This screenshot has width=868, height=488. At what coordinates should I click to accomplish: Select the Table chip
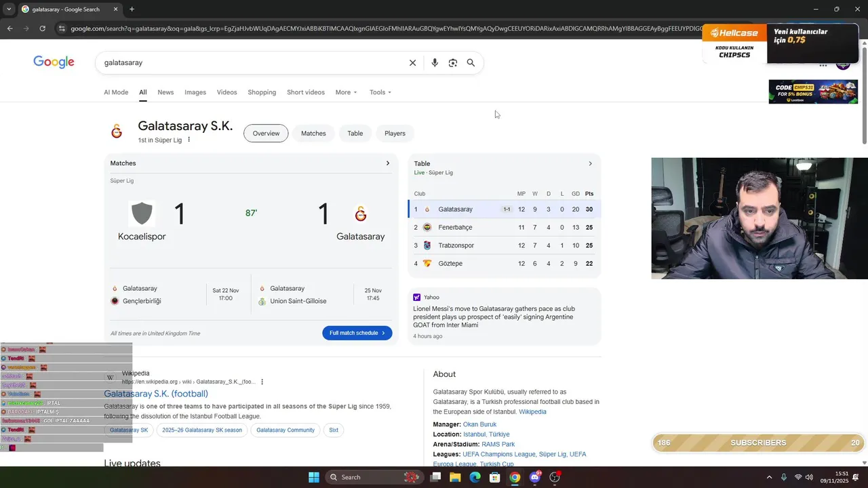tap(355, 134)
